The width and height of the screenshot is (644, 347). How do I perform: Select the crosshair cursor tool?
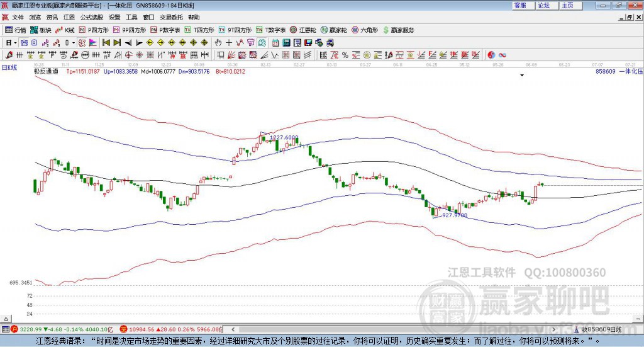(x=229, y=42)
